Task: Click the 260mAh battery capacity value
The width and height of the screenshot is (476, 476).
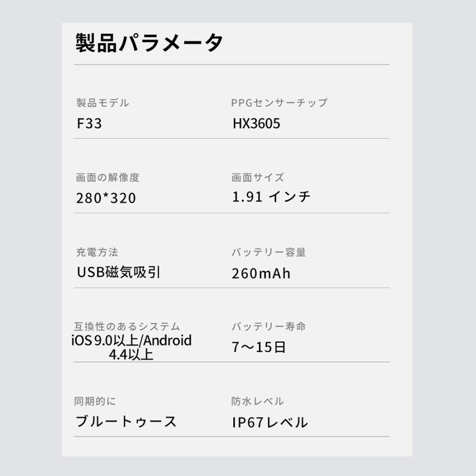Action: tap(261, 273)
